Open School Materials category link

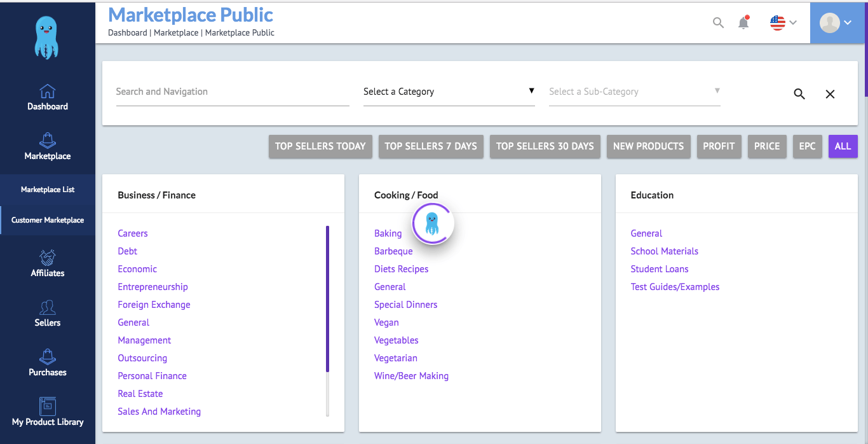[x=665, y=251]
